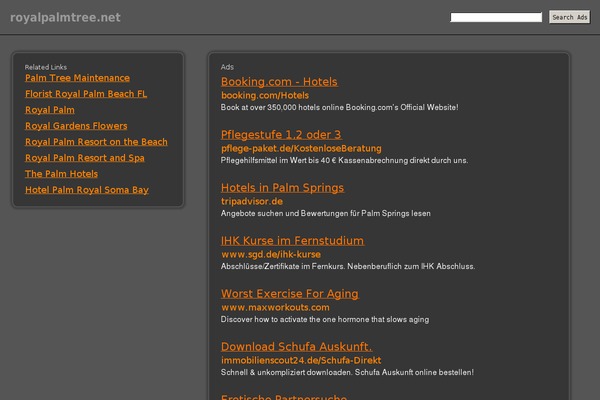Click the royalpalmtree.net site title
Image resolution: width=600 pixels, height=400 pixels.
click(x=65, y=18)
